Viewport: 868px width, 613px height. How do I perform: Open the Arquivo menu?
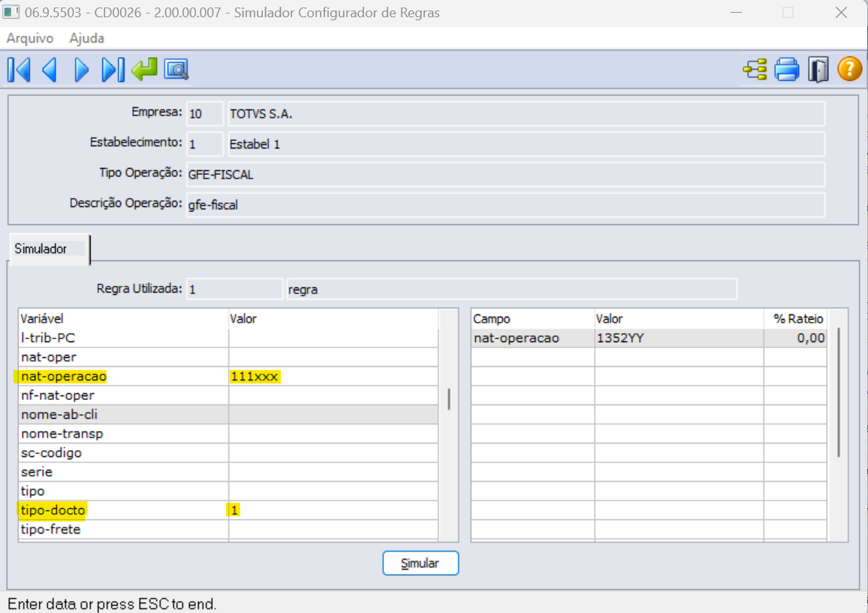point(30,38)
